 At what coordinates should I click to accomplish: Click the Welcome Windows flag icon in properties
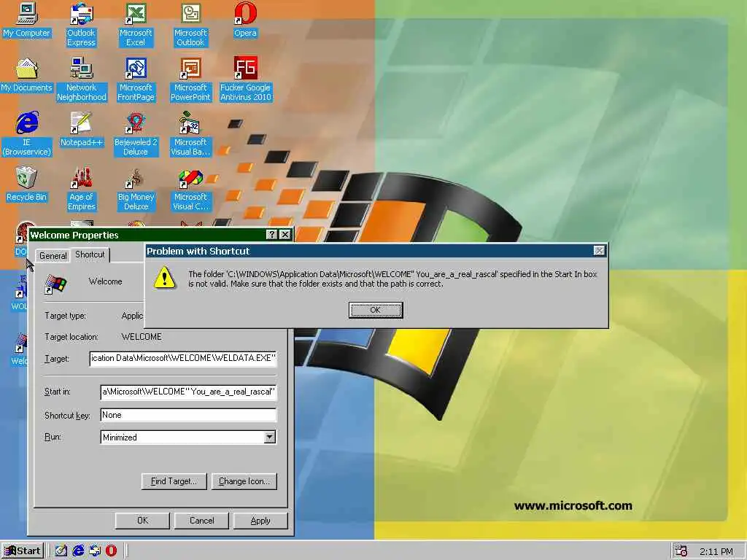pyautogui.click(x=55, y=284)
